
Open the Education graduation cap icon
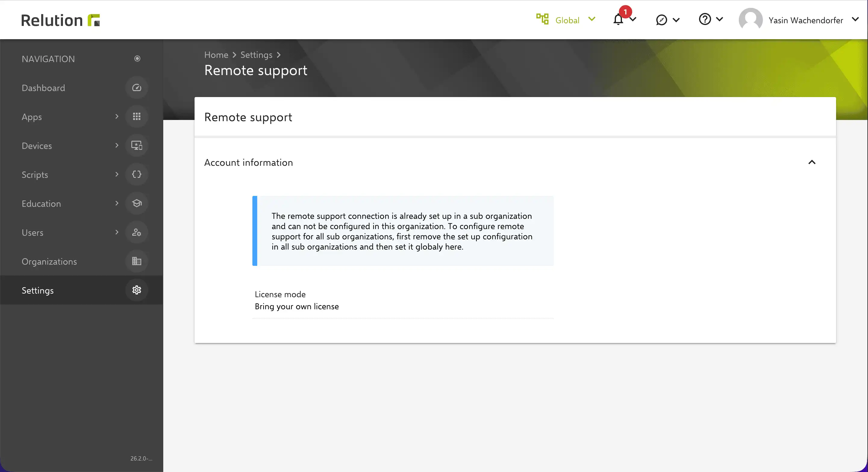(x=137, y=203)
